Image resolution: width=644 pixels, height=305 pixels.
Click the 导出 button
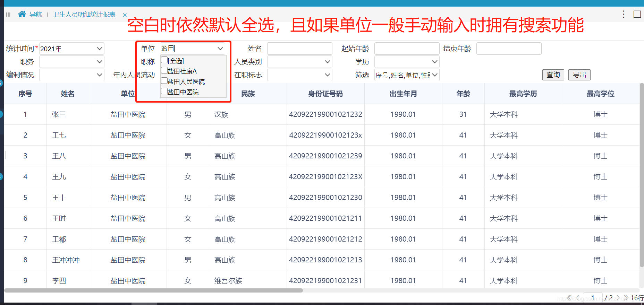point(579,75)
